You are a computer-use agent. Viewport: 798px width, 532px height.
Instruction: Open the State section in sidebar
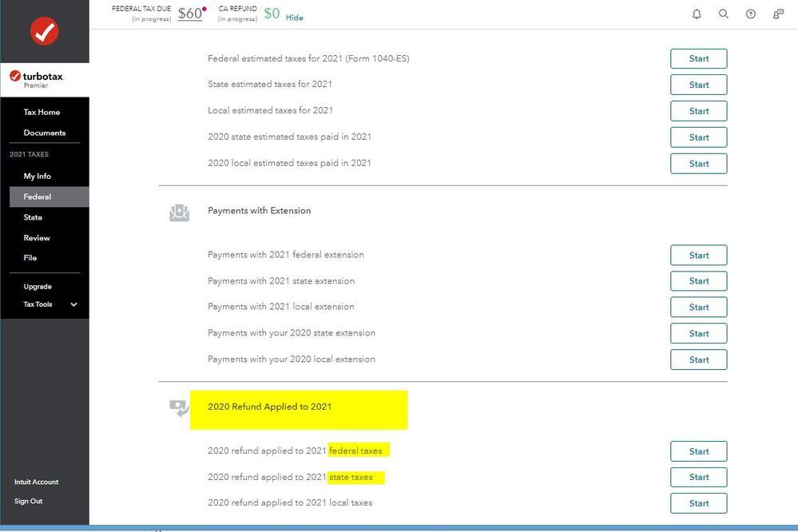(33, 217)
